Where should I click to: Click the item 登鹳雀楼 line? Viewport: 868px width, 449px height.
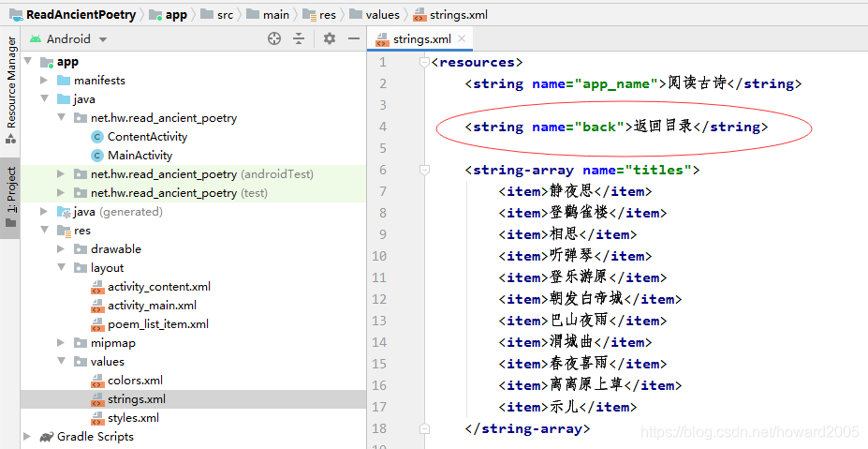pyautogui.click(x=582, y=213)
